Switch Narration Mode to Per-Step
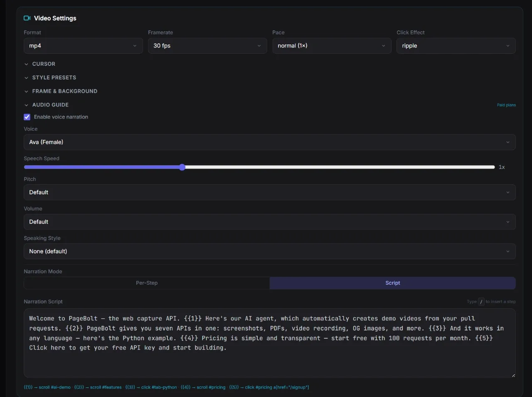Image resolution: width=532 pixels, height=397 pixels. click(147, 283)
